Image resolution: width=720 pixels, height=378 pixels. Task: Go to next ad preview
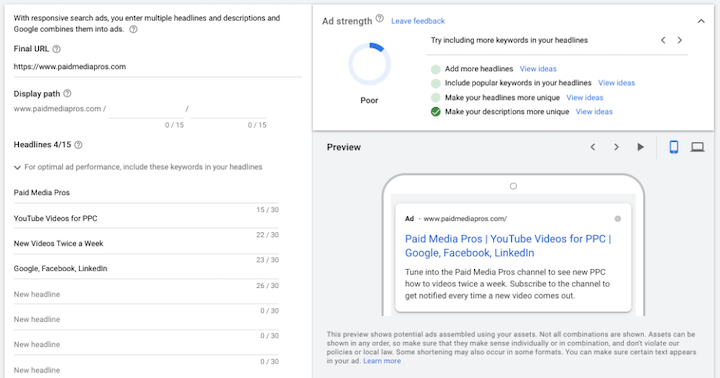(x=616, y=147)
